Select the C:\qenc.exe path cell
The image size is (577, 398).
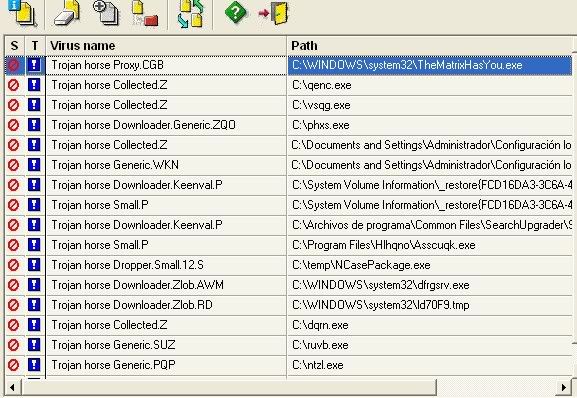430,85
